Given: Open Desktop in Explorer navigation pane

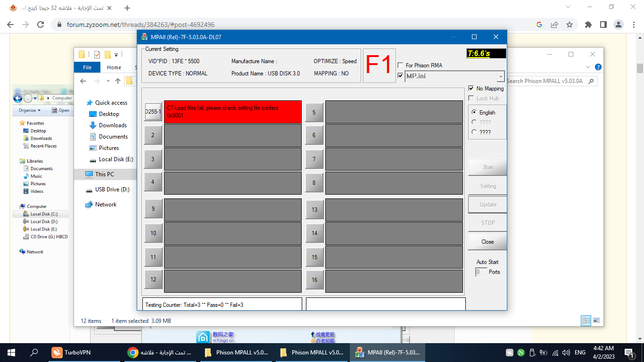Looking at the screenshot, I should click(x=109, y=114).
